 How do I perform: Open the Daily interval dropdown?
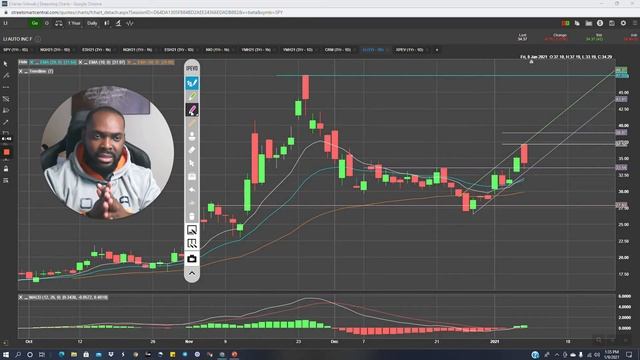pos(92,23)
